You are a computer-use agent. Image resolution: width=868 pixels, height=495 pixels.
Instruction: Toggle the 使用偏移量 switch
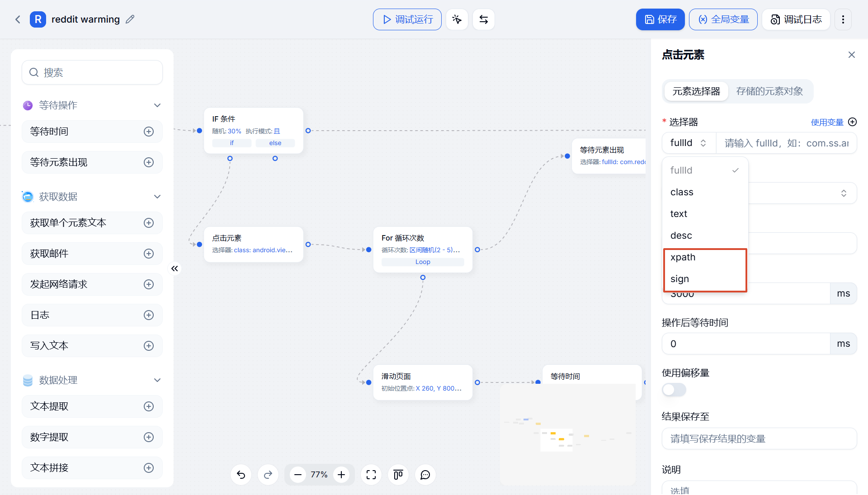pyautogui.click(x=674, y=390)
